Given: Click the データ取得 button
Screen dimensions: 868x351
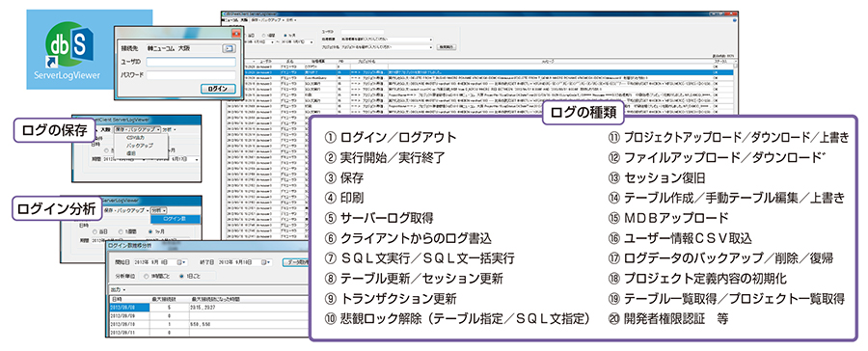Looking at the screenshot, I should pos(296,262).
